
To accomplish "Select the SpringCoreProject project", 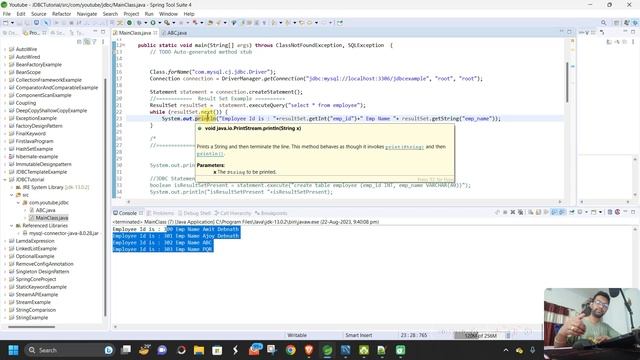I will point(36,279).
